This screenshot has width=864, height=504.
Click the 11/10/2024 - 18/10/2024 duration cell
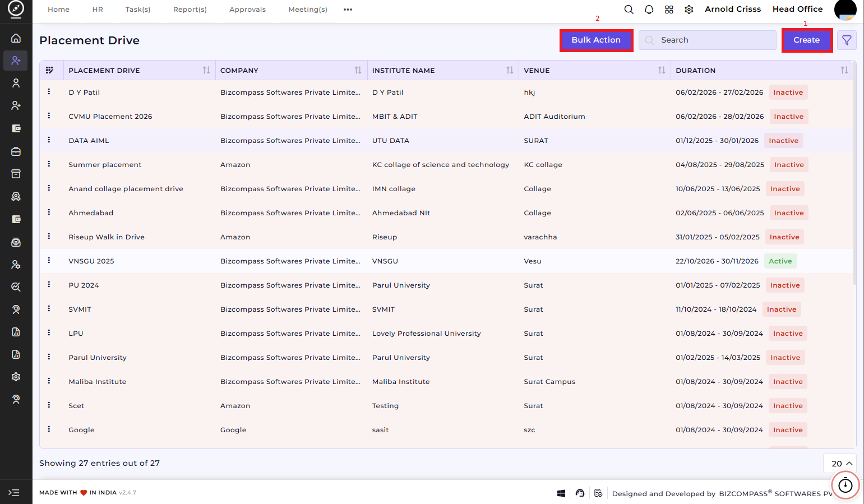(716, 309)
